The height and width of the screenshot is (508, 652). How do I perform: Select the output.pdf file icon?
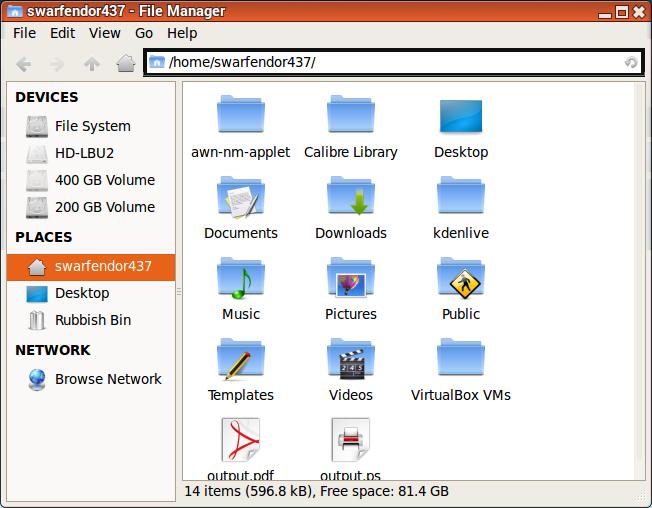(x=240, y=441)
